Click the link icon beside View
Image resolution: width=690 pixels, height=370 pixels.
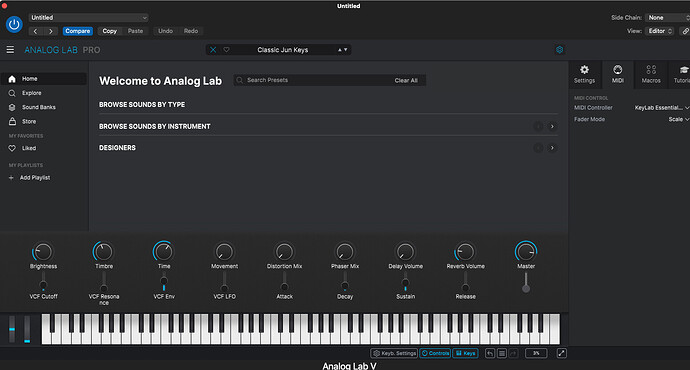point(685,31)
